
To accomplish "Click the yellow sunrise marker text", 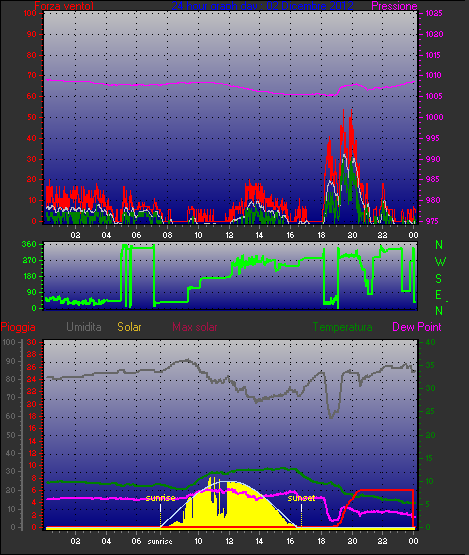I will pos(160,498).
